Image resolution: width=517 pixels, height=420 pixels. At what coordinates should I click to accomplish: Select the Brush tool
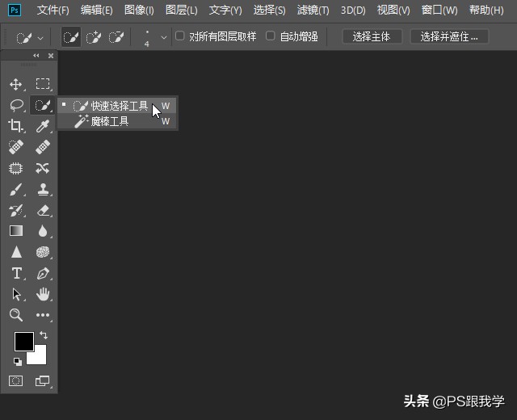(16, 190)
